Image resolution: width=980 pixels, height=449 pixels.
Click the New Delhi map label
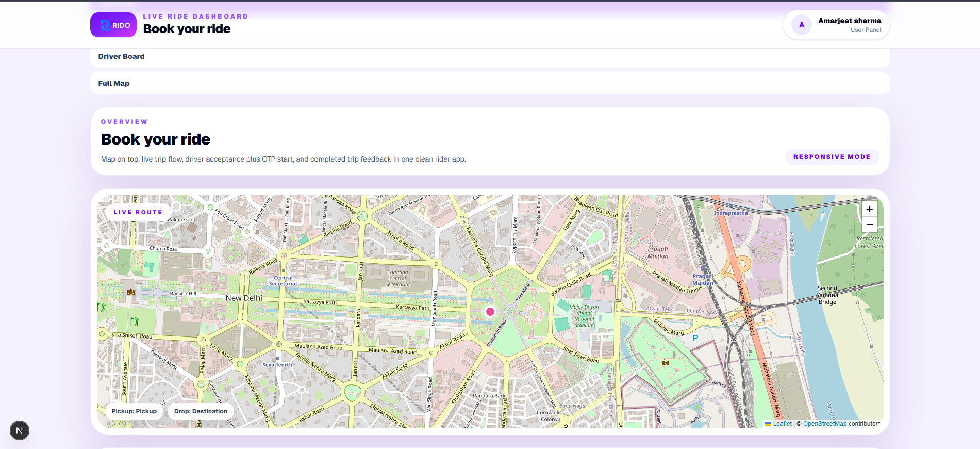coord(244,298)
